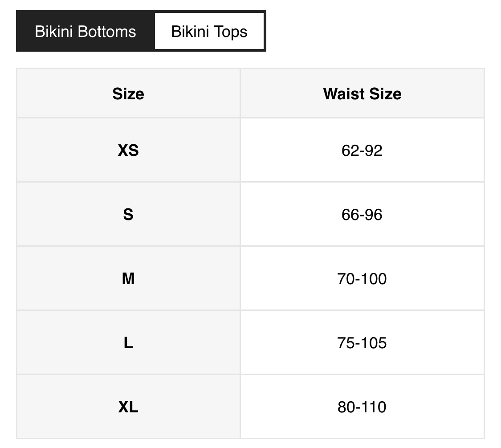Viewport: 501px width, 448px height.
Task: Click the 70-100 waist measurement
Action: point(362,279)
